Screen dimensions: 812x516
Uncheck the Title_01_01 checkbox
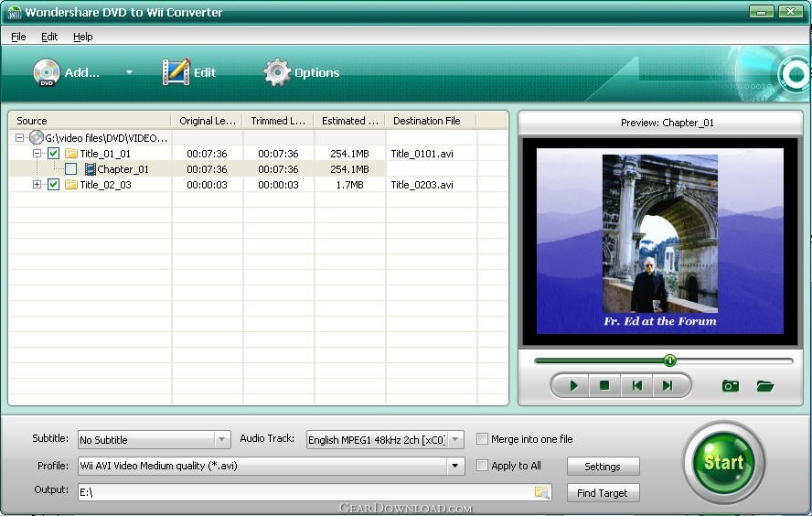(x=53, y=154)
